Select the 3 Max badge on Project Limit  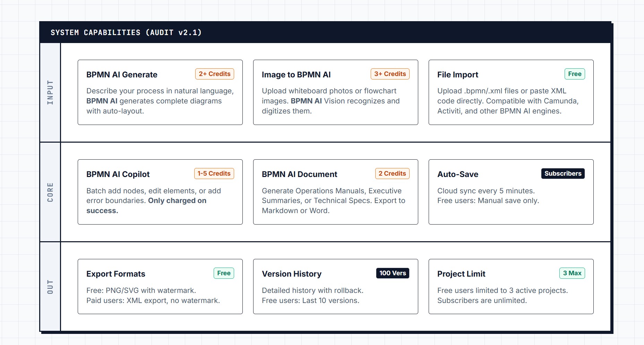572,273
